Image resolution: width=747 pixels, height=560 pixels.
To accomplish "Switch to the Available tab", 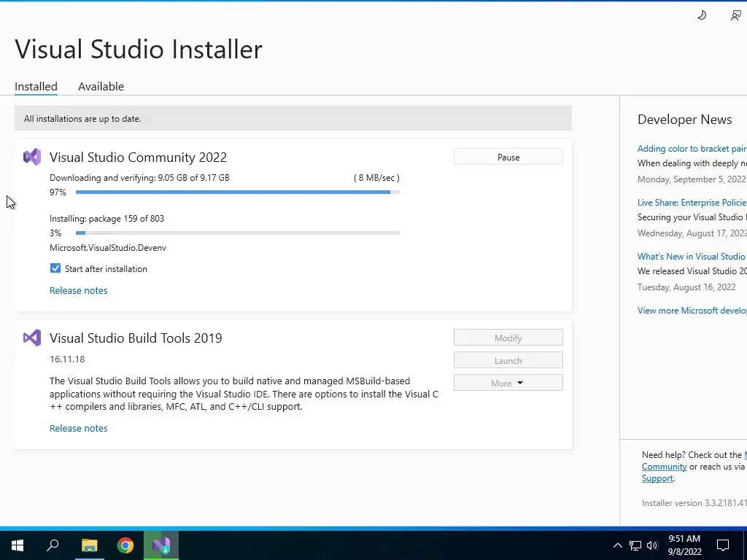I will point(101,86).
